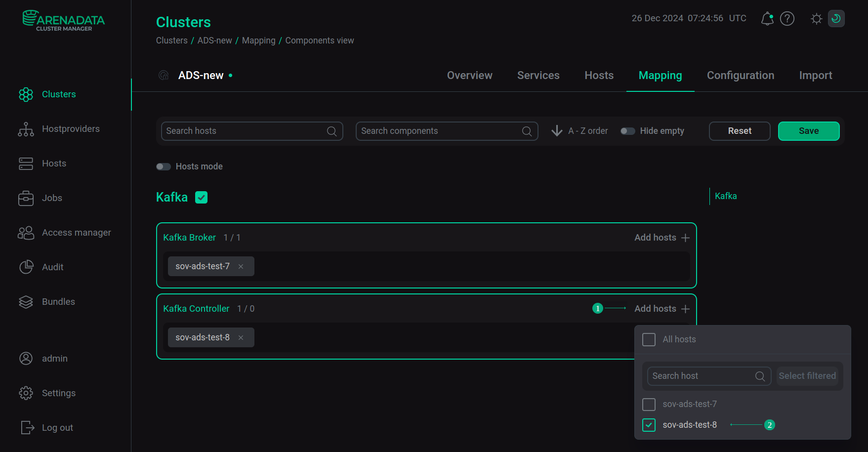Open the Bundles stack icon

(x=26, y=302)
